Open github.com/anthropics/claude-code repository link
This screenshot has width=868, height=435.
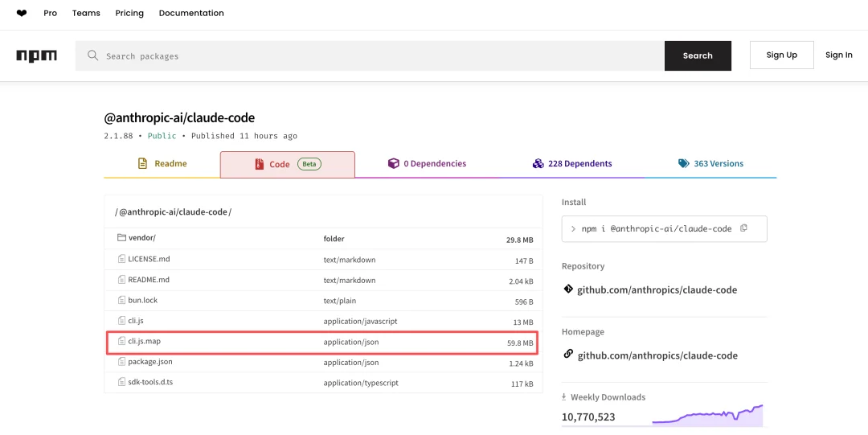(x=657, y=289)
